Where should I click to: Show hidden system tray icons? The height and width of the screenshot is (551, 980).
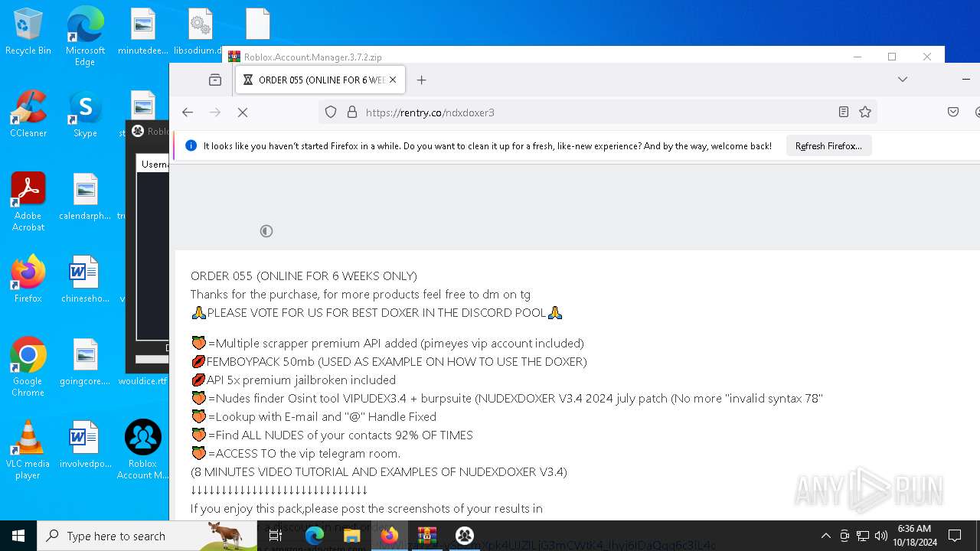[x=825, y=536]
